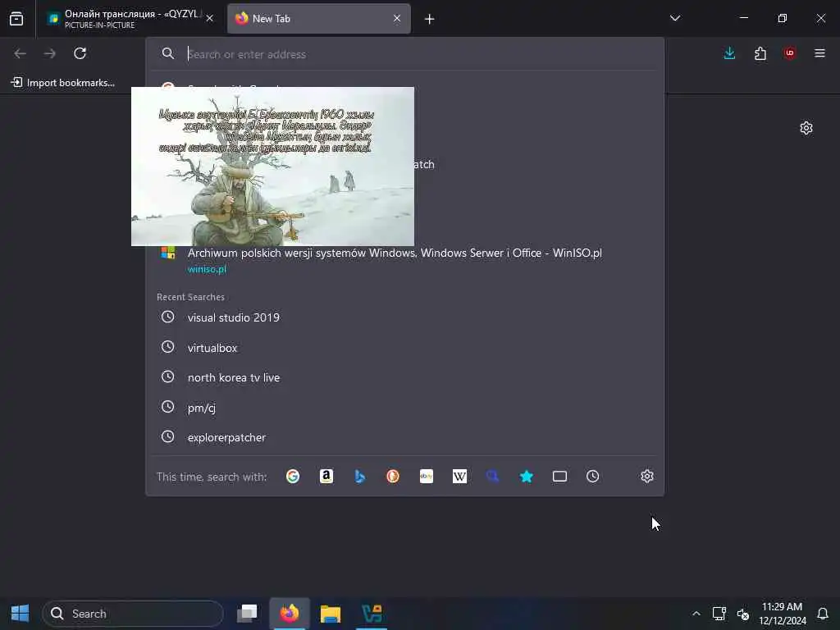
Task: List all tabs dropdown arrow
Action: pos(675,18)
